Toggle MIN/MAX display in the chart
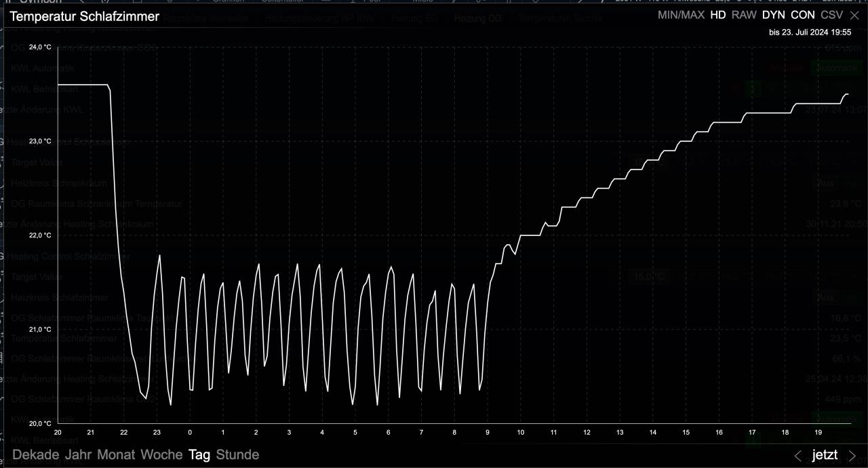Image resolution: width=868 pixels, height=468 pixels. [x=681, y=15]
